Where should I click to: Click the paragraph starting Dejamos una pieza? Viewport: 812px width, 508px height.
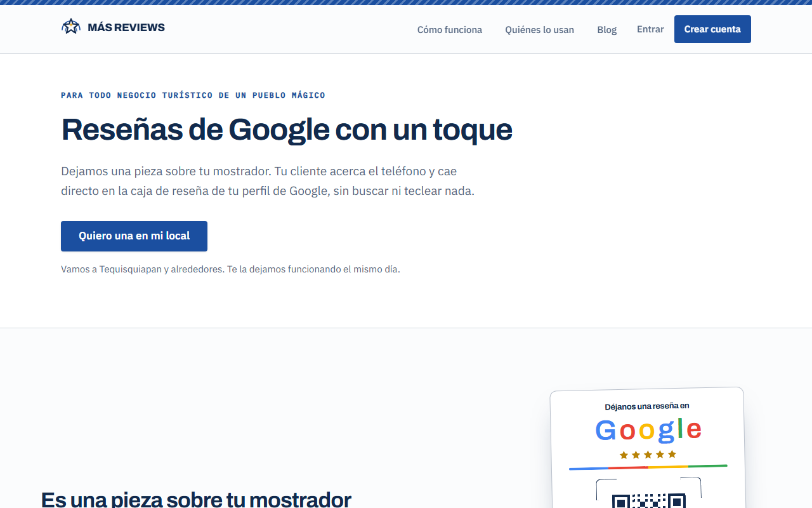pyautogui.click(x=268, y=181)
